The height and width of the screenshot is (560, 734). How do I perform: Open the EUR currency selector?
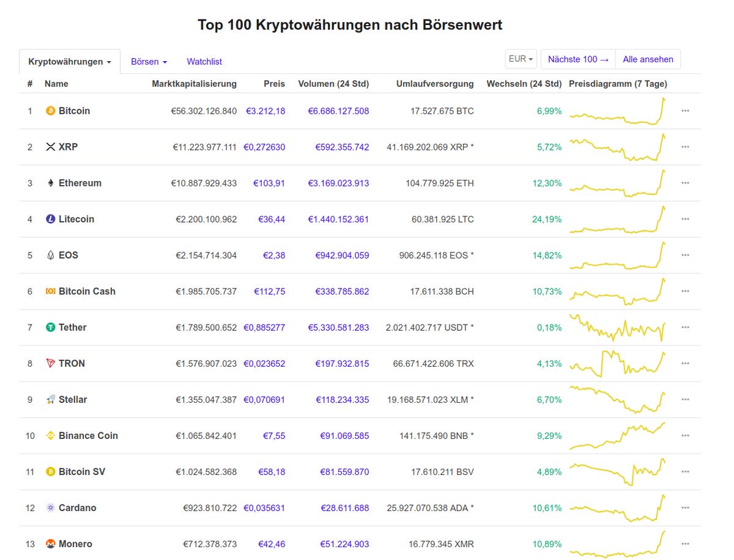coord(521,58)
